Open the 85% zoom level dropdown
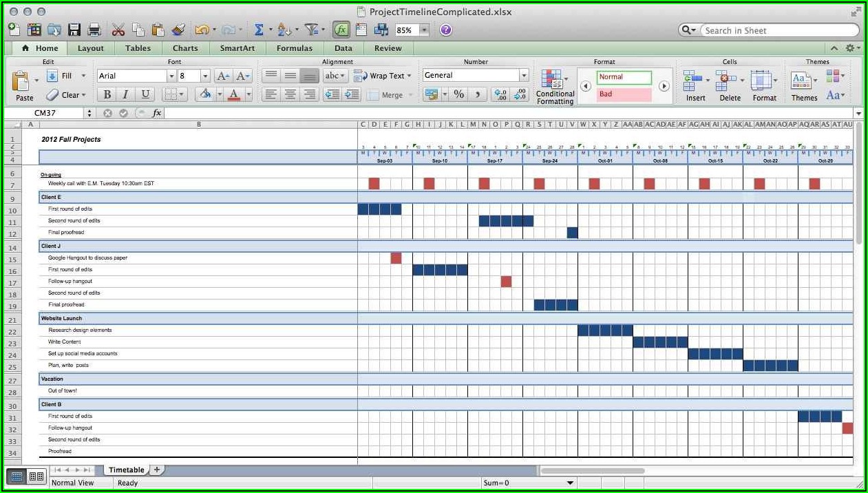This screenshot has height=493, width=868. coord(424,30)
